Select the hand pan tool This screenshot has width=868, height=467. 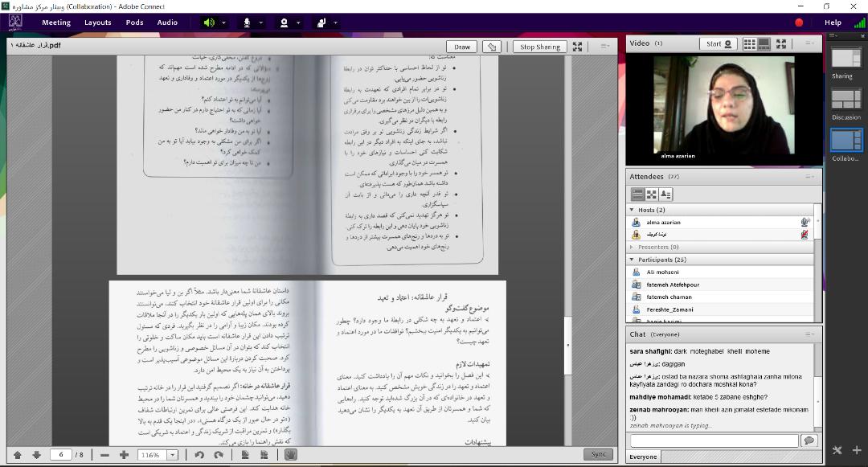(290, 455)
